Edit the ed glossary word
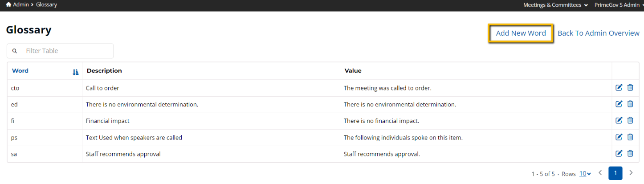This screenshot has height=184, width=644. coord(619,104)
